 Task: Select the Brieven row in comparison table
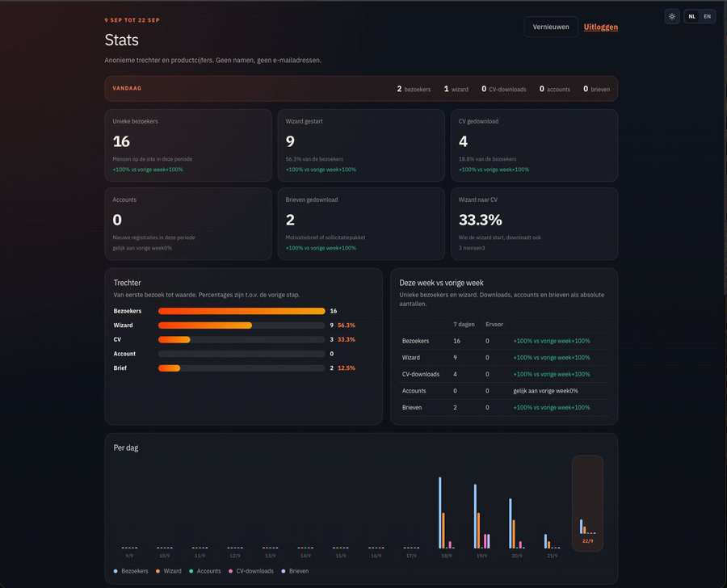pos(504,408)
